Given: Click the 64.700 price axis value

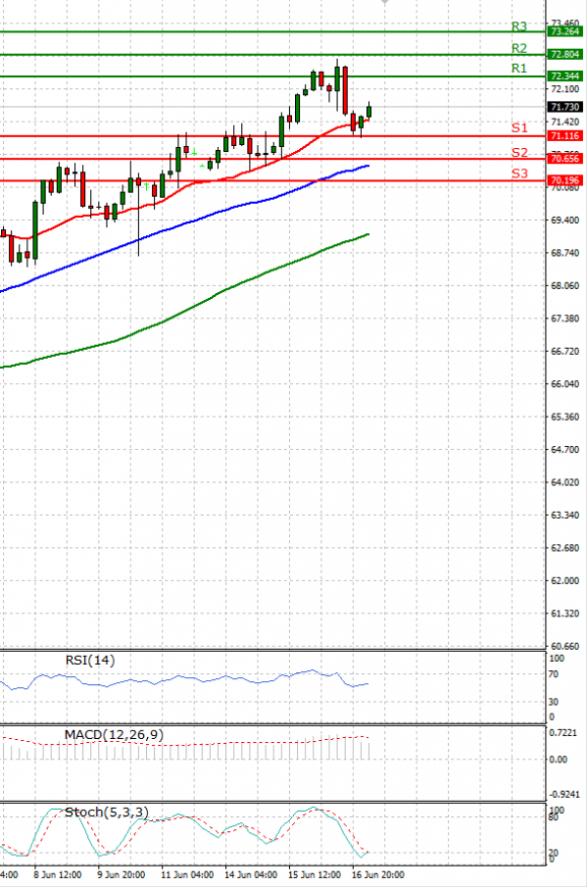Looking at the screenshot, I should pyautogui.click(x=564, y=450).
